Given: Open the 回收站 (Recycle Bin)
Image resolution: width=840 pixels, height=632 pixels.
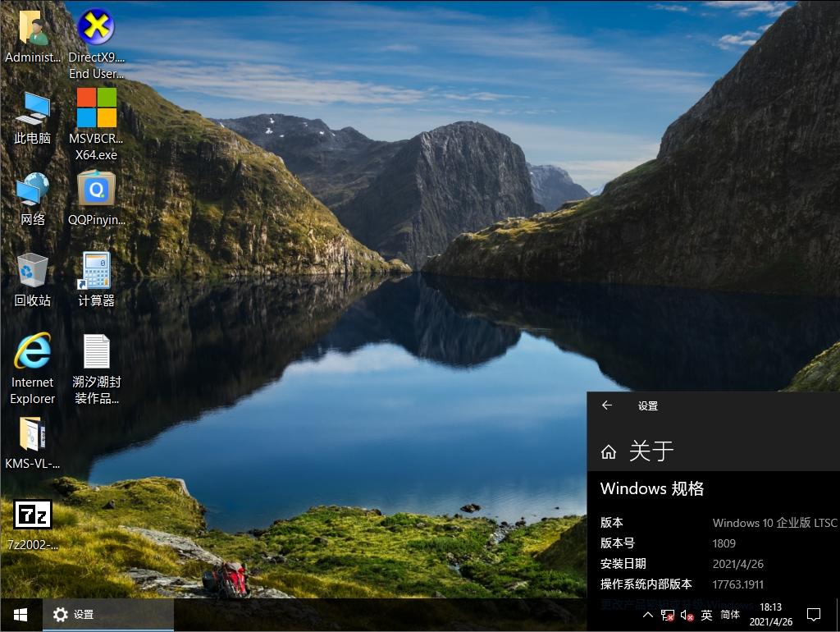Looking at the screenshot, I should point(32,271).
